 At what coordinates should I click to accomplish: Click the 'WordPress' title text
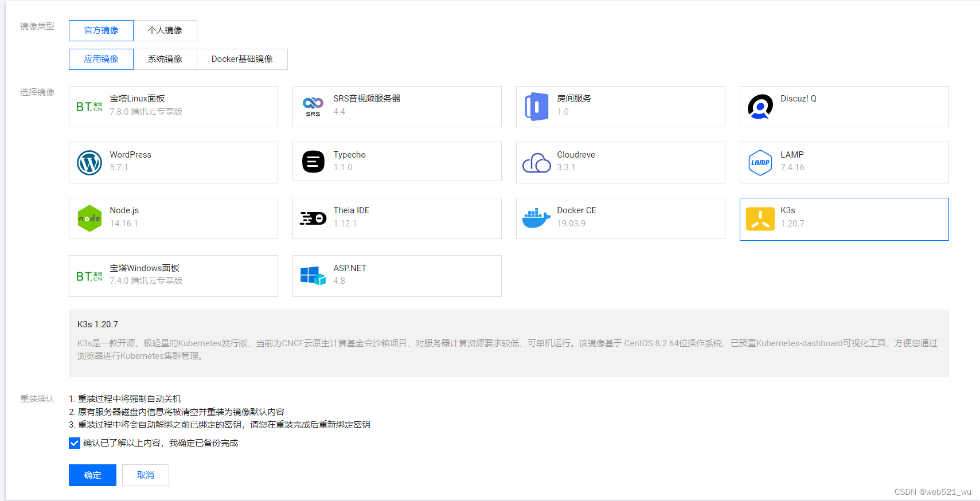(131, 155)
